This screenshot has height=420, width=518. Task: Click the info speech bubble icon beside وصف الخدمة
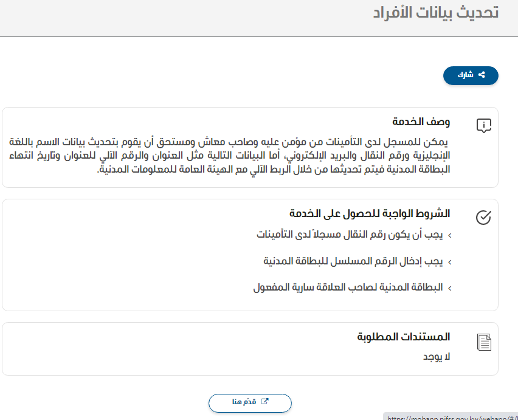(x=483, y=126)
